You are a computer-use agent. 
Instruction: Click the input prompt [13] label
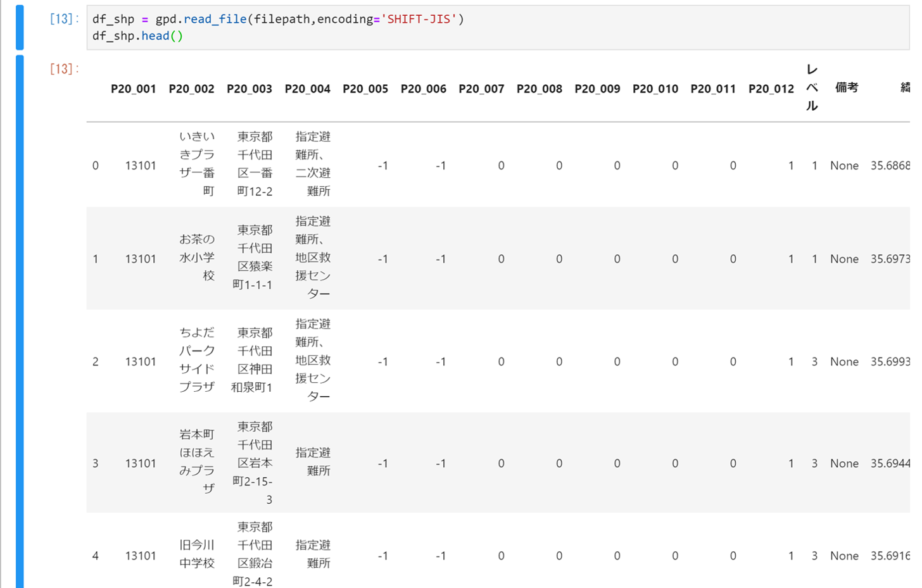(x=63, y=19)
